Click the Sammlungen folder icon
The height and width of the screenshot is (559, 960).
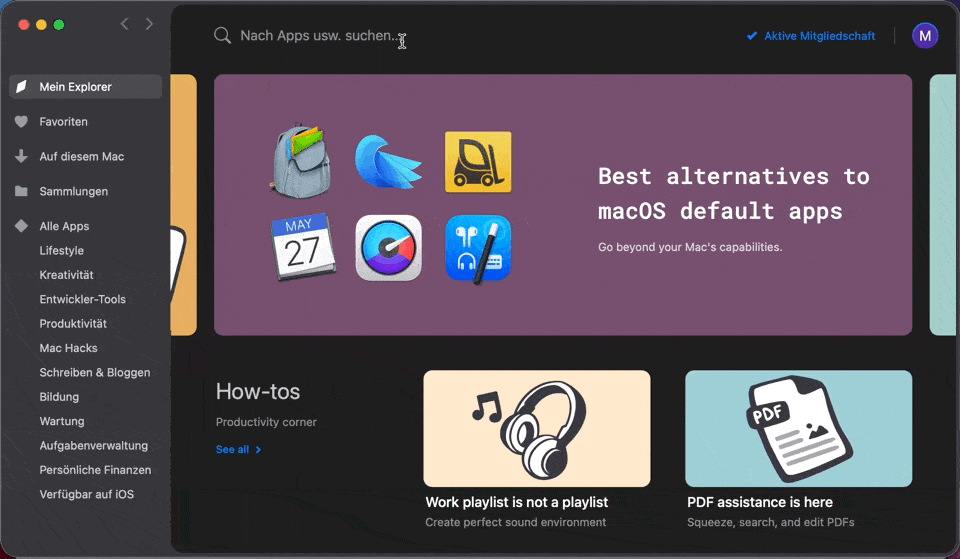tap(21, 191)
